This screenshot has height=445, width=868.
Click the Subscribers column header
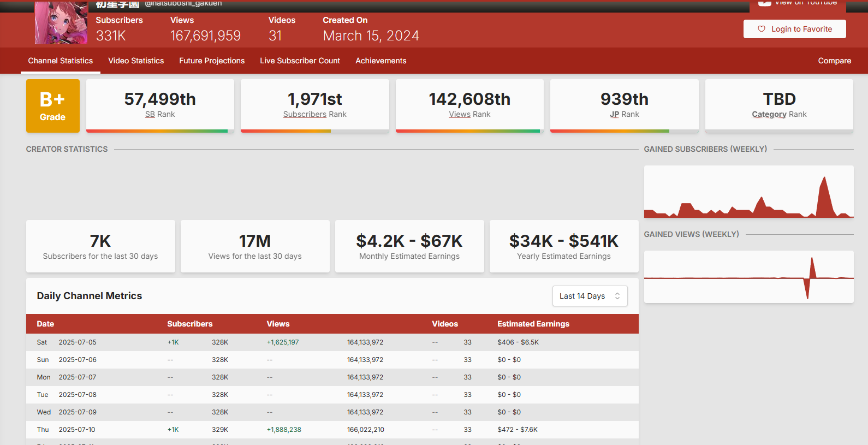pyautogui.click(x=190, y=324)
